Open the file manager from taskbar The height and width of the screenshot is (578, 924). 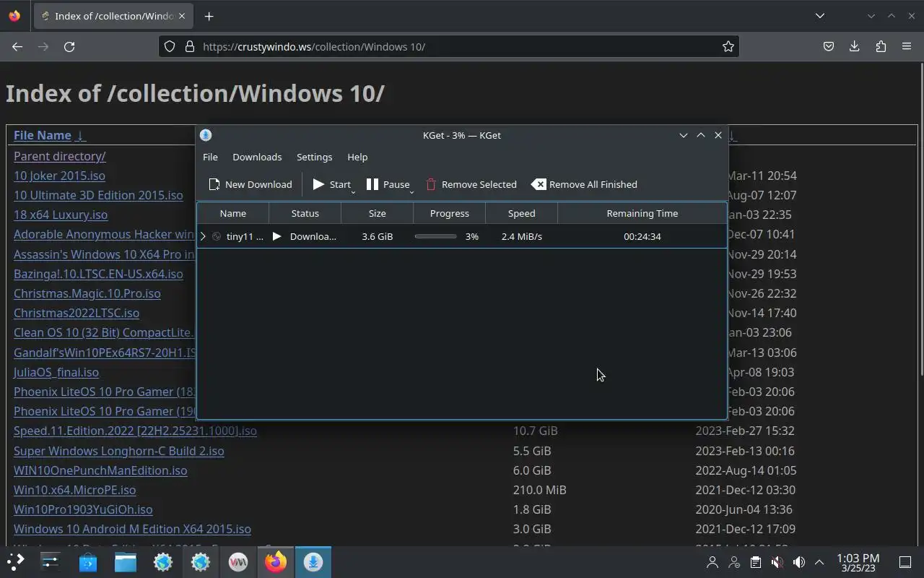[x=126, y=561]
